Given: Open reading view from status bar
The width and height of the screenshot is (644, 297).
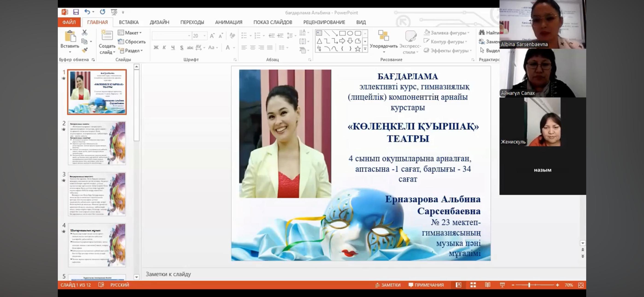Looking at the screenshot, I should pyautogui.click(x=488, y=285).
